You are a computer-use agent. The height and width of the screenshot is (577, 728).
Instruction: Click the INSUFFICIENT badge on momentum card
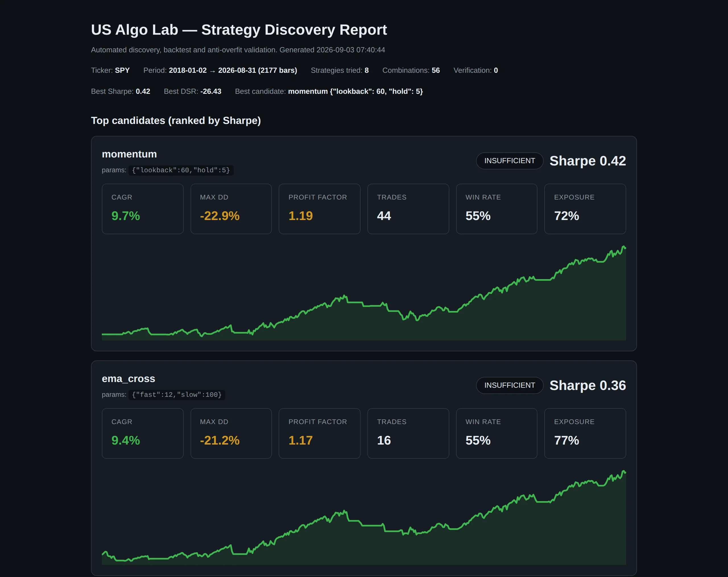[x=510, y=161]
